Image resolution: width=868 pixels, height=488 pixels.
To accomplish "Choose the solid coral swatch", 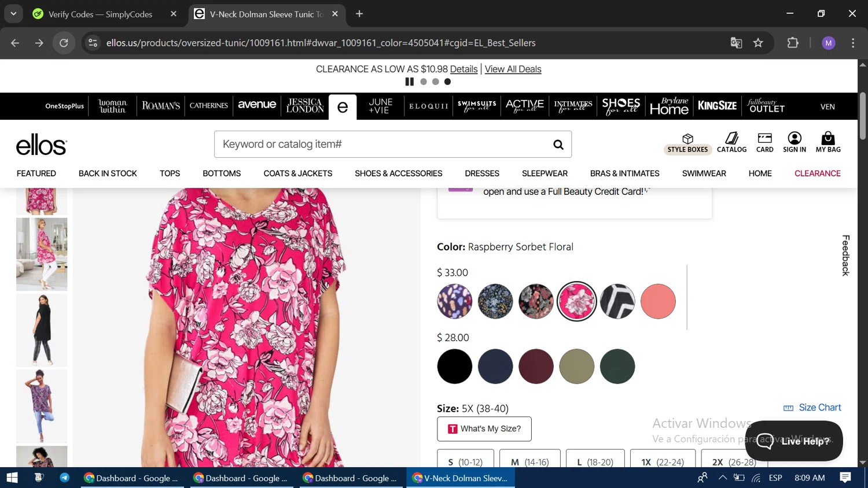I will tap(658, 301).
